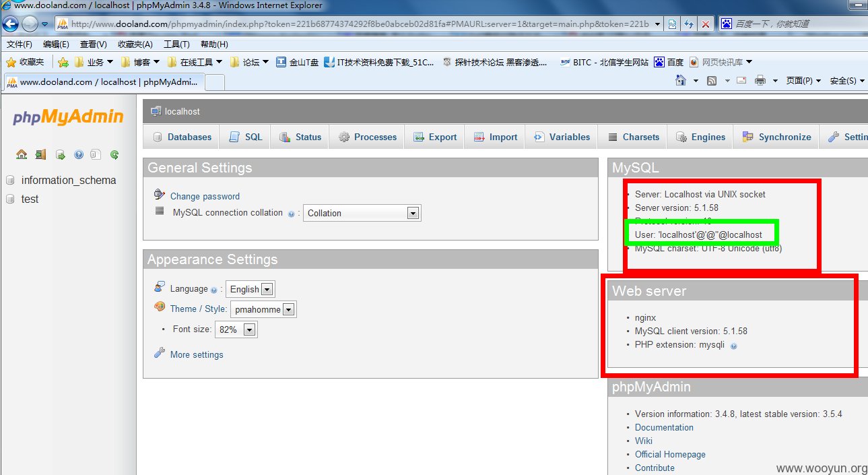Click the browser Back arrow button

click(x=10, y=24)
